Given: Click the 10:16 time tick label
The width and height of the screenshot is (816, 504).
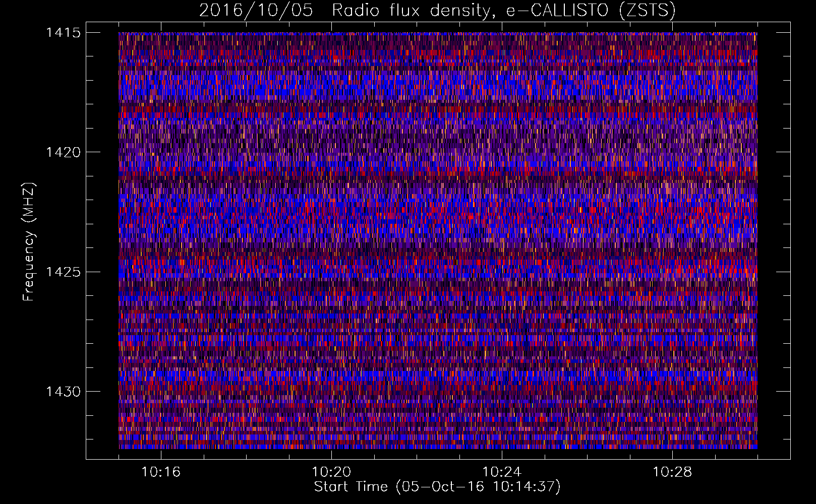Looking at the screenshot, I should click(161, 472).
